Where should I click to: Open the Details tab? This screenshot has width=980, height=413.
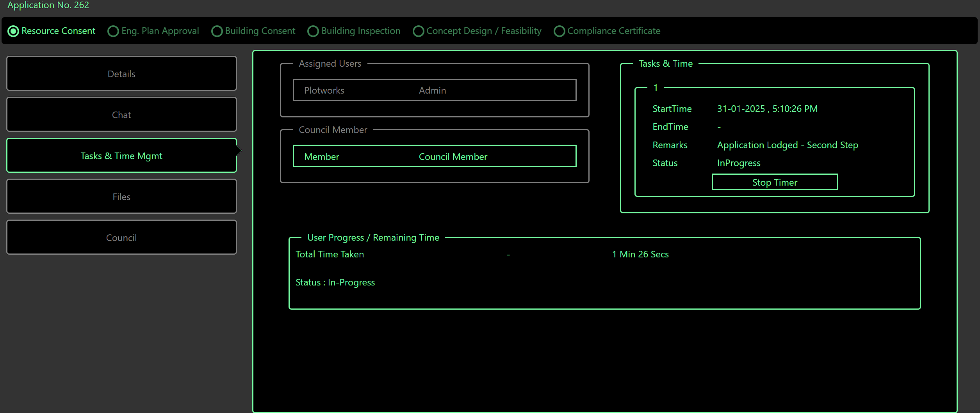[121, 73]
